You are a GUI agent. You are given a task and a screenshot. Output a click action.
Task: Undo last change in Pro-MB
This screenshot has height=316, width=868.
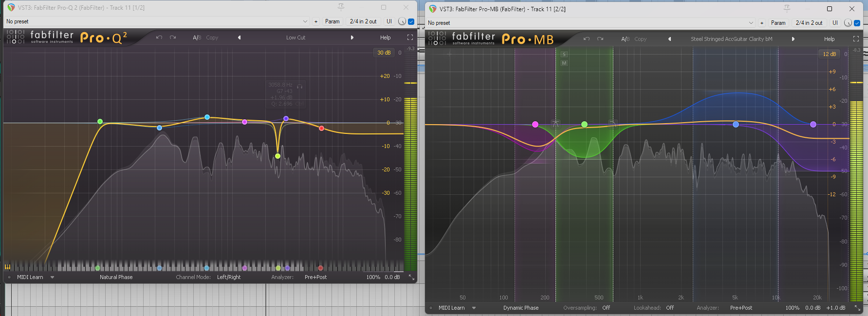click(586, 39)
